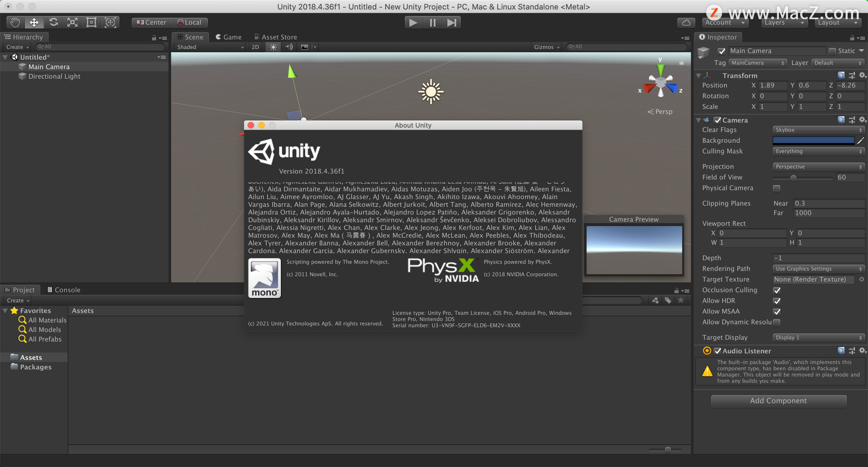Open the Clear Flags dropdown

[818, 130]
